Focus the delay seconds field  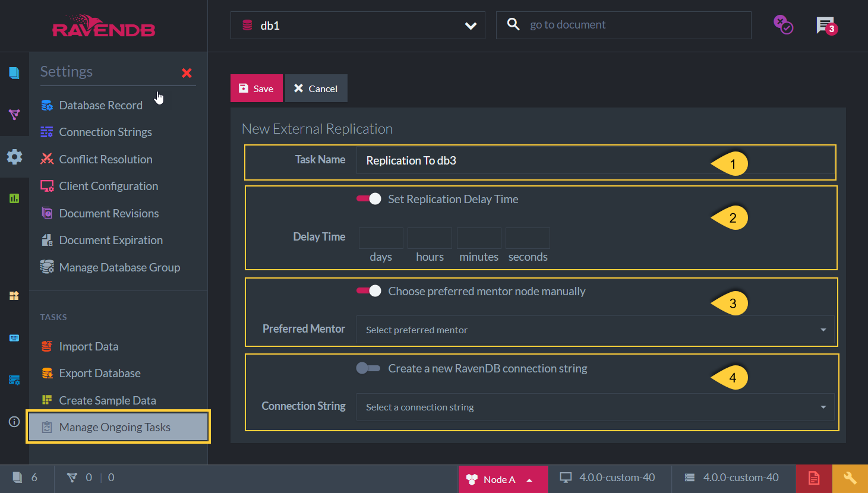click(528, 238)
